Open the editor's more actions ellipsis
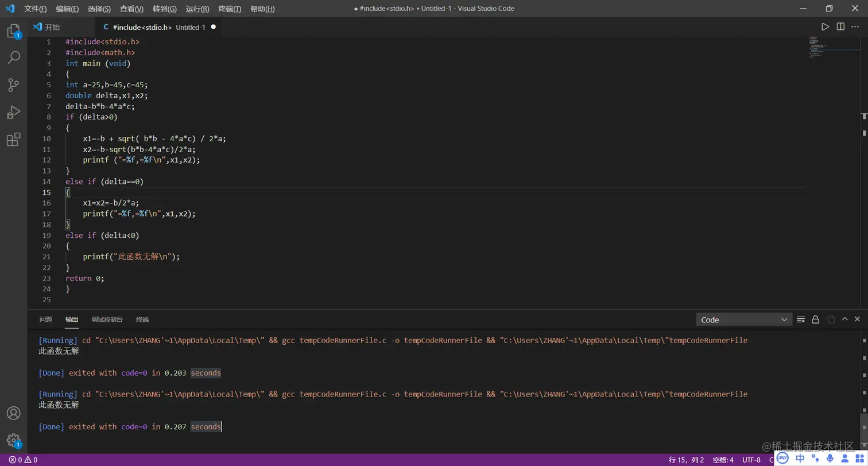 pos(856,27)
